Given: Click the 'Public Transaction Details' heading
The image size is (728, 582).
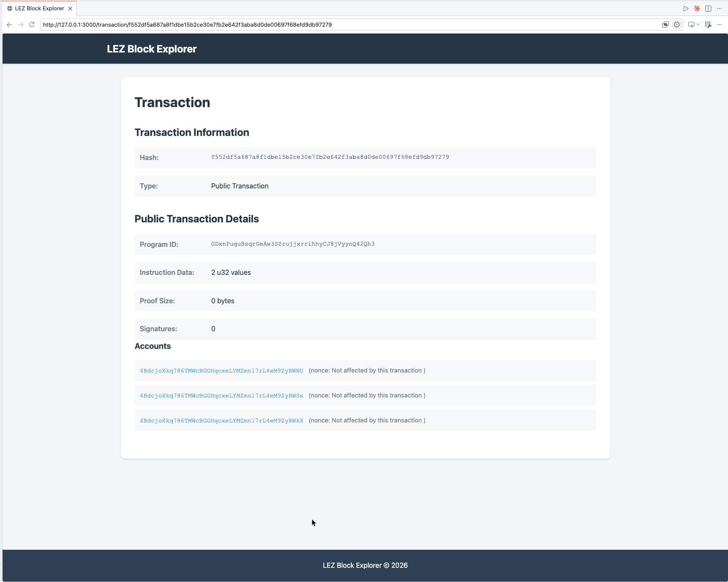Looking at the screenshot, I should pyautogui.click(x=196, y=219).
